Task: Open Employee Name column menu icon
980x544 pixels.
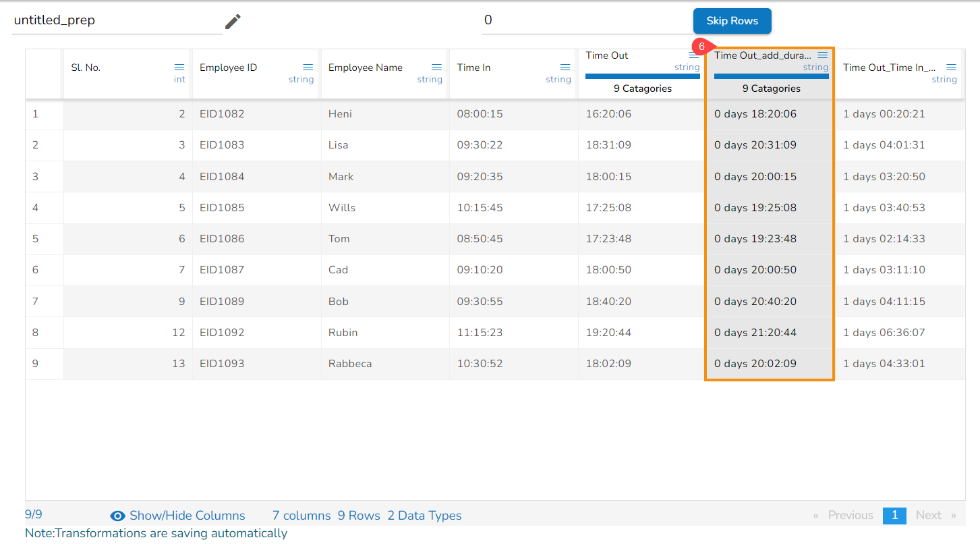Action: click(x=436, y=67)
